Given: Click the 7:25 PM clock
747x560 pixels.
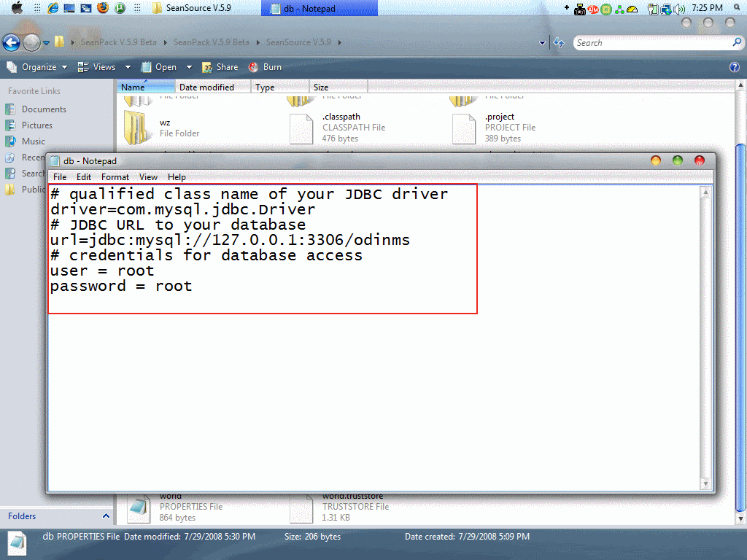Looking at the screenshot, I should click(707, 8).
